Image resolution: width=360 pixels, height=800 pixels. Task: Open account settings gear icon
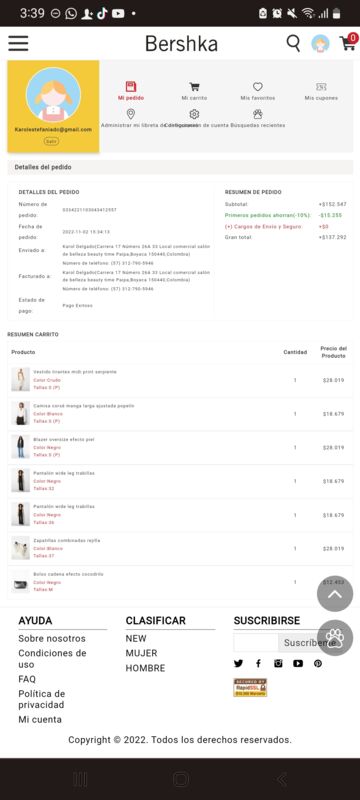pos(194,114)
